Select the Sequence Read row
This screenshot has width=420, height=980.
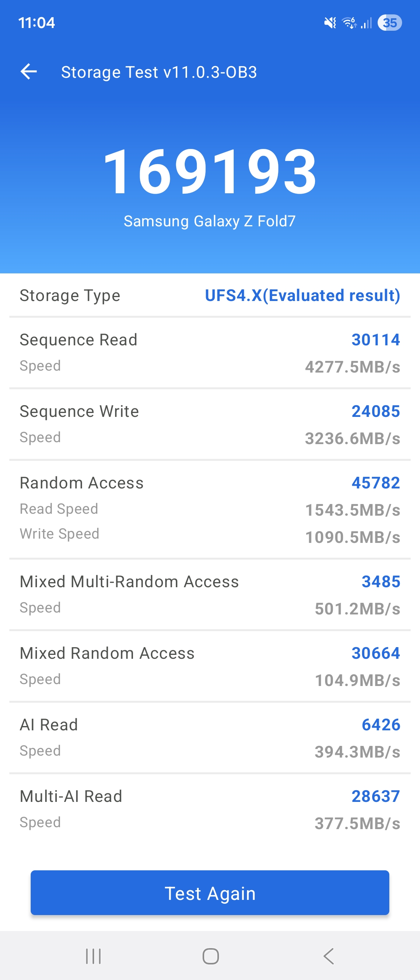coord(210,353)
